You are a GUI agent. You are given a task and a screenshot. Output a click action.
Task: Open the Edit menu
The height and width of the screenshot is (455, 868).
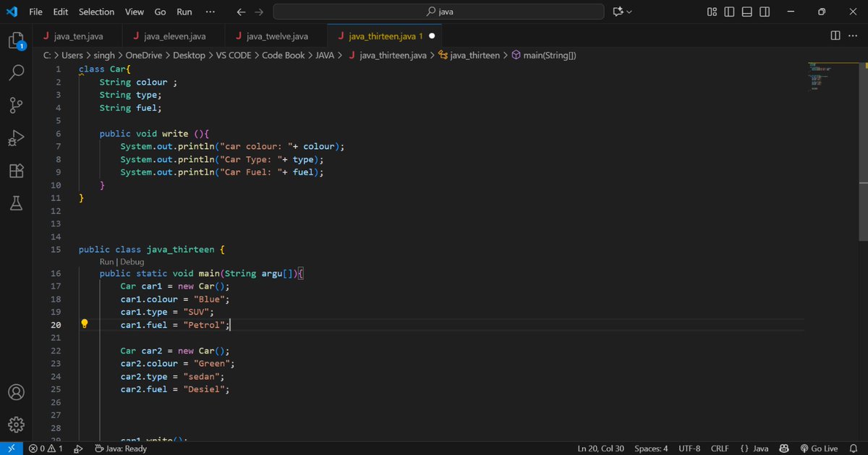tap(61, 12)
